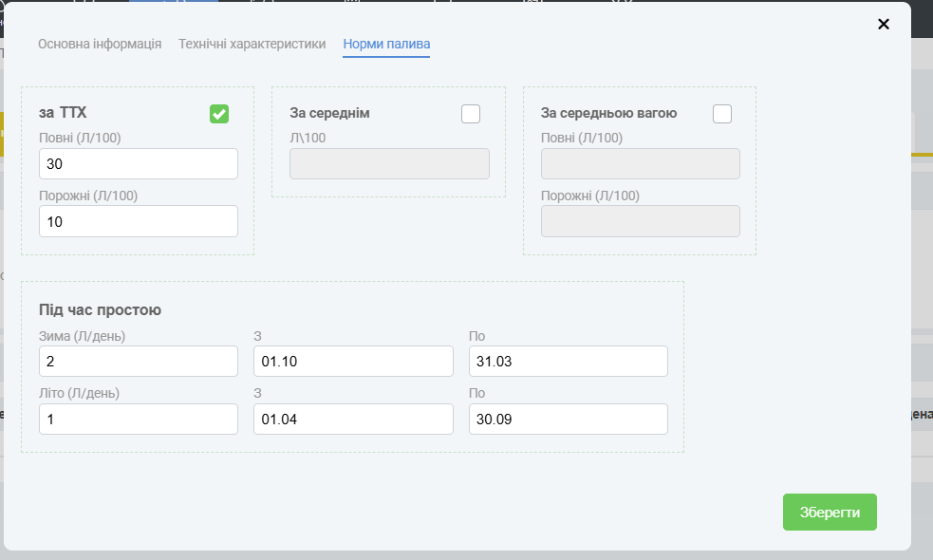The image size is (933, 560).
Task: Click the Під час простою section heading
Action: 100,309
